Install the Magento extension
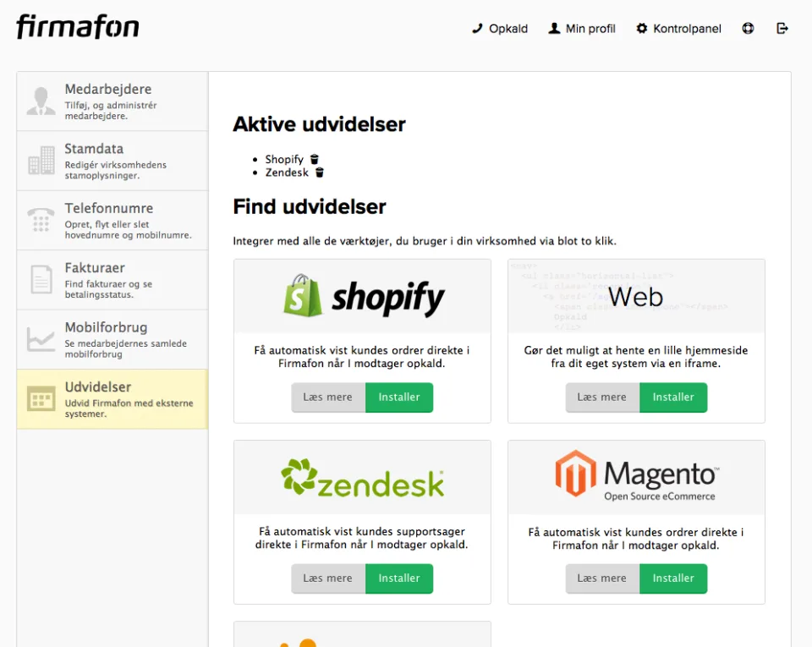 673,578
